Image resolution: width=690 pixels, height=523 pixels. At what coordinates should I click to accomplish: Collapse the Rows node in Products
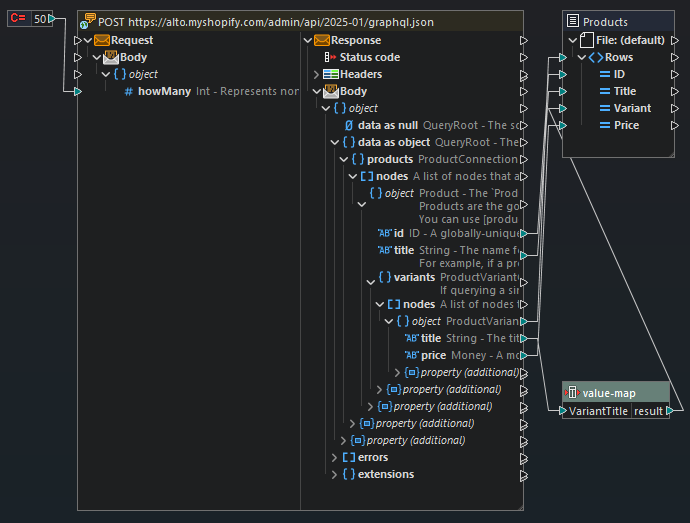click(x=581, y=58)
